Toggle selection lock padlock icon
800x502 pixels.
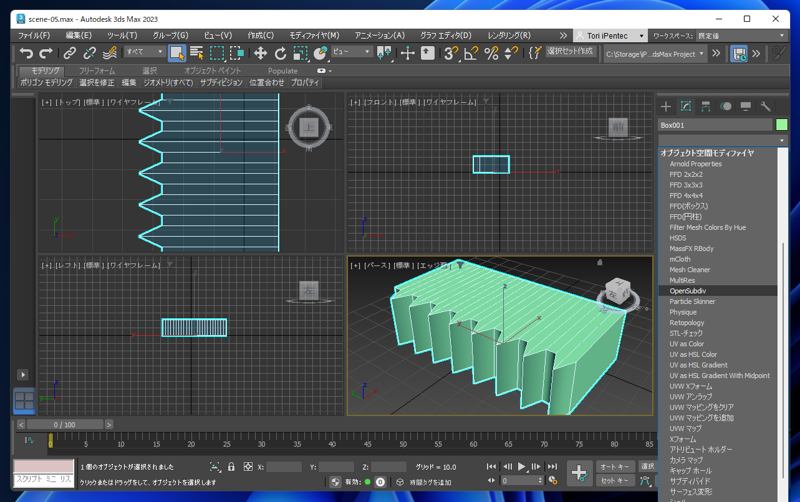(231, 466)
